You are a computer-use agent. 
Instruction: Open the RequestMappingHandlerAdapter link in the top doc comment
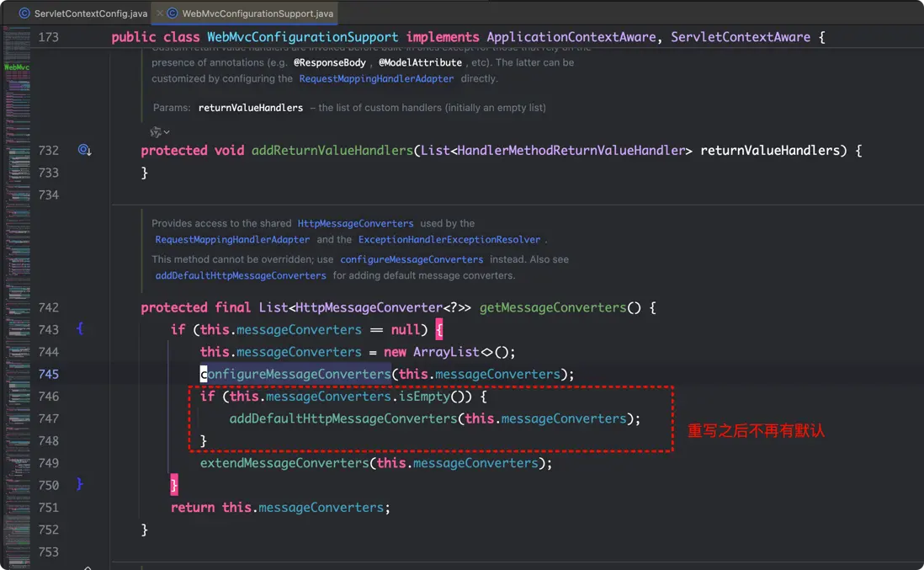[376, 78]
